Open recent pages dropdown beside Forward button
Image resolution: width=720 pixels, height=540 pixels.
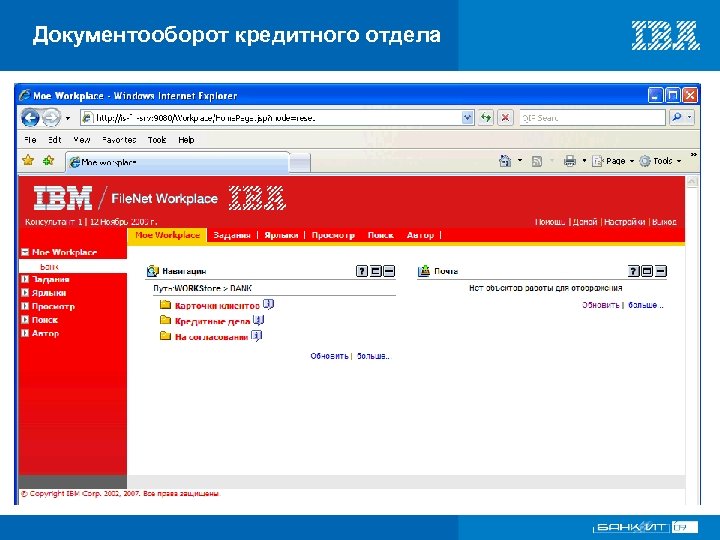pos(68,118)
